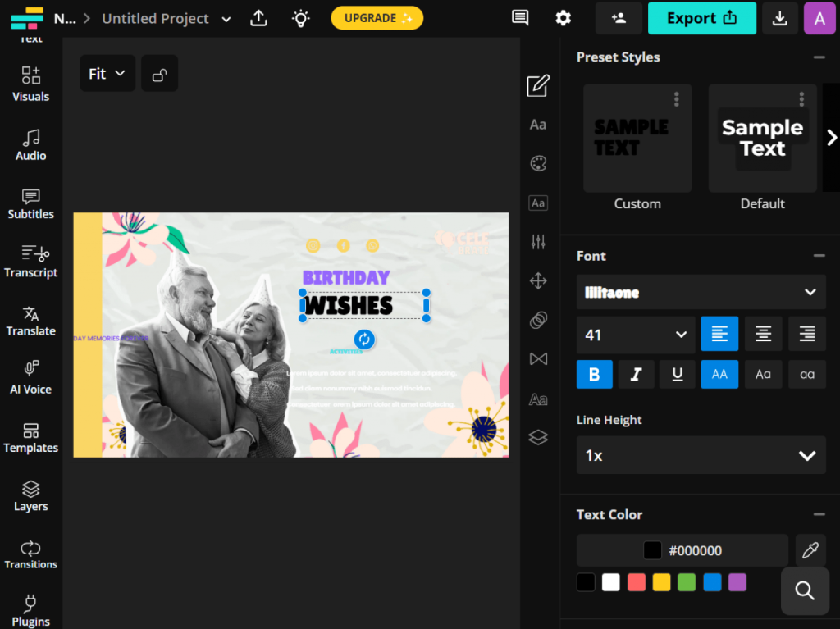
Task: Open the project settings gear icon
Action: pos(563,18)
